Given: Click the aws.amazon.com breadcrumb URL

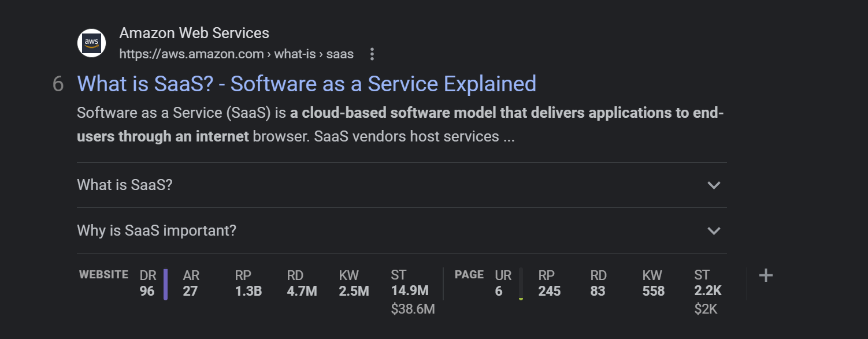Looking at the screenshot, I should [236, 54].
